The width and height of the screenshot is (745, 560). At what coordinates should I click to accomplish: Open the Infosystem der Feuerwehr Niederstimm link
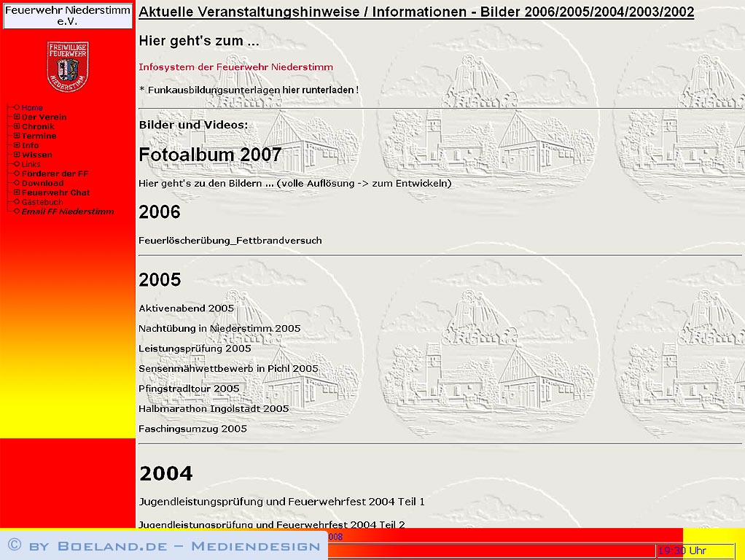235,67
